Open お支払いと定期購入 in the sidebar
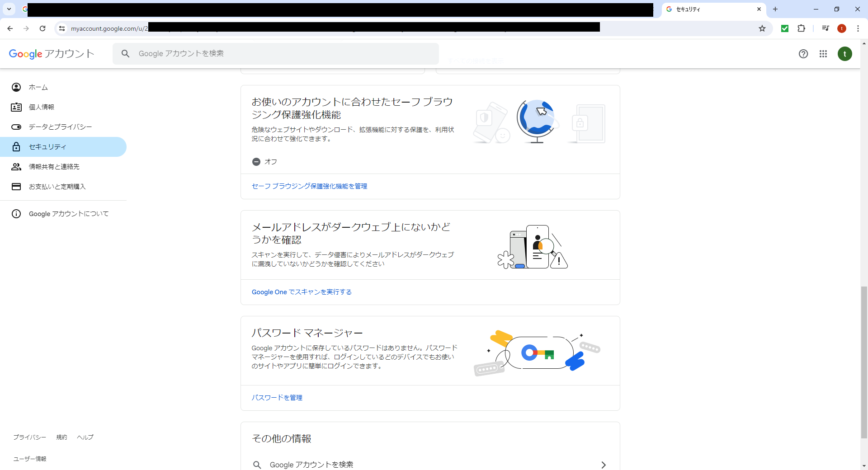868x470 pixels. (57, 186)
